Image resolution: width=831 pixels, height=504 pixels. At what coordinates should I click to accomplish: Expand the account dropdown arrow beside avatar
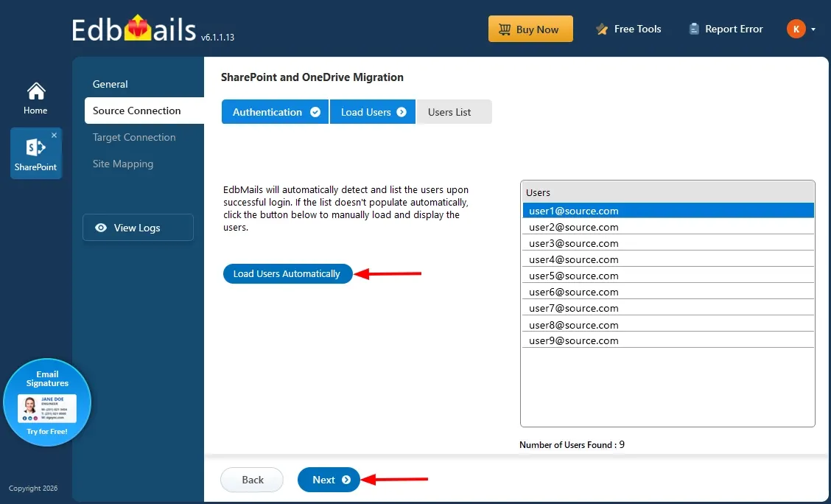click(x=813, y=29)
